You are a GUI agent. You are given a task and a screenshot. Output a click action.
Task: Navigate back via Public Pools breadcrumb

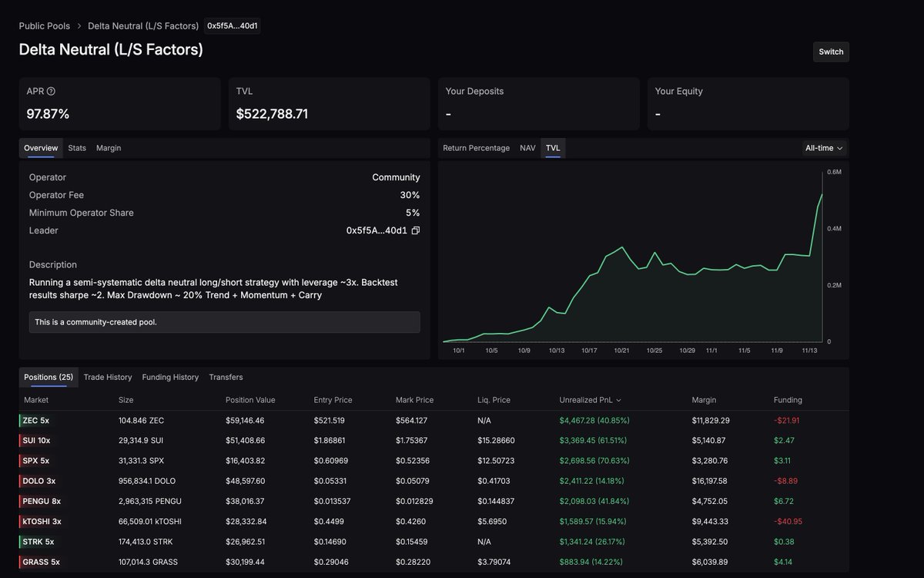(x=44, y=25)
